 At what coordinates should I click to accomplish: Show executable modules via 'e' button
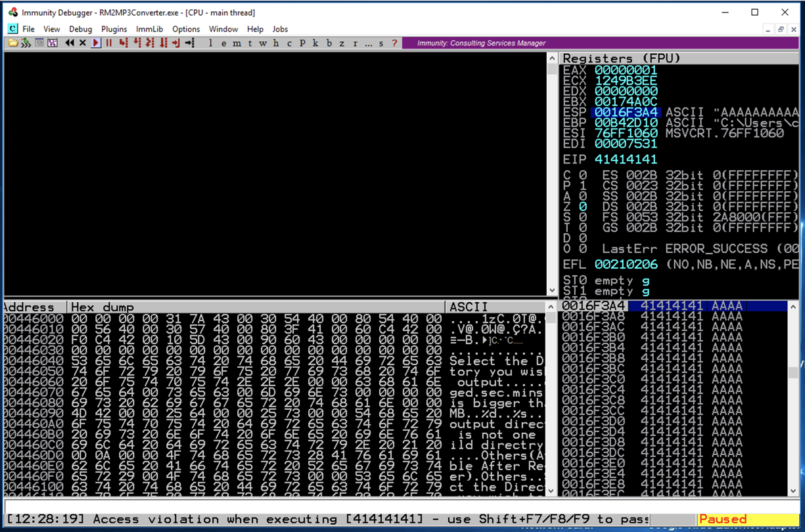(223, 43)
